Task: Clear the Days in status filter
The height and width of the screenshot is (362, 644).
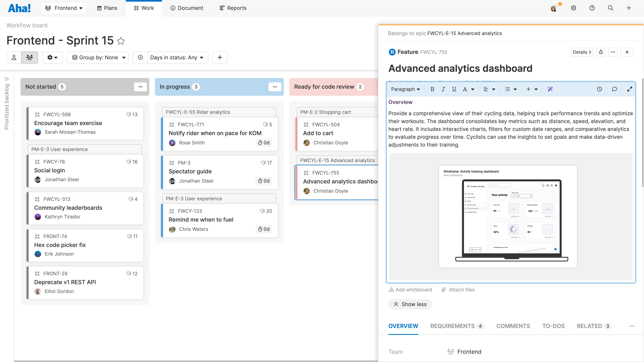Action: (x=140, y=58)
